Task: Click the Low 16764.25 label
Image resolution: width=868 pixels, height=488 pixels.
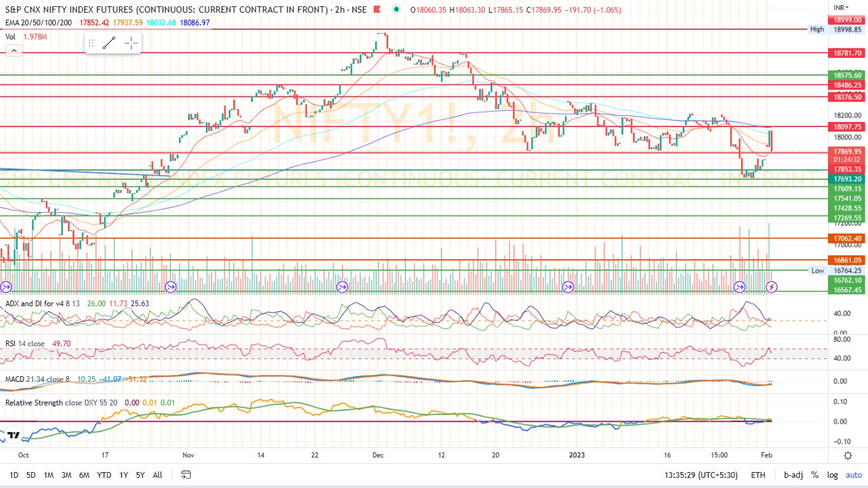Action: pos(836,270)
